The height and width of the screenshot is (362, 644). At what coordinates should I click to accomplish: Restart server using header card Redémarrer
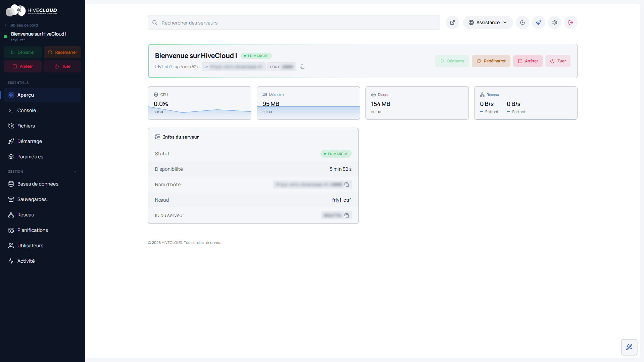(x=491, y=61)
